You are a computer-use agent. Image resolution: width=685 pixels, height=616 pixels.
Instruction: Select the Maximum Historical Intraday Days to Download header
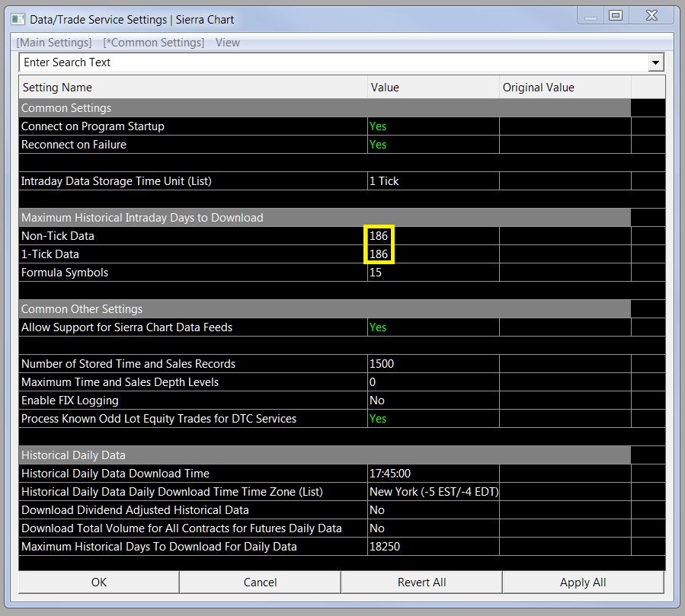(x=325, y=218)
